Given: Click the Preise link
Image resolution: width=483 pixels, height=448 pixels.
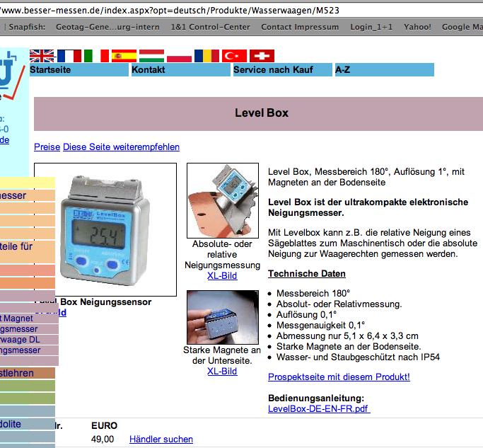Looking at the screenshot, I should [x=47, y=147].
